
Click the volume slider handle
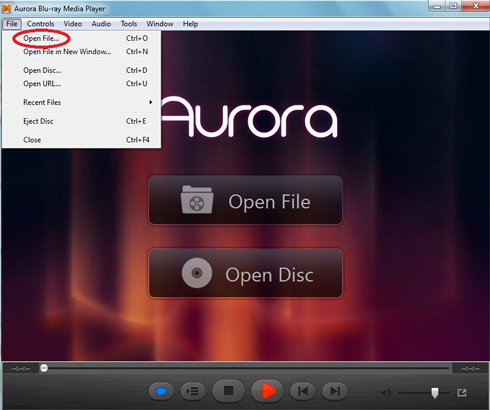click(435, 393)
